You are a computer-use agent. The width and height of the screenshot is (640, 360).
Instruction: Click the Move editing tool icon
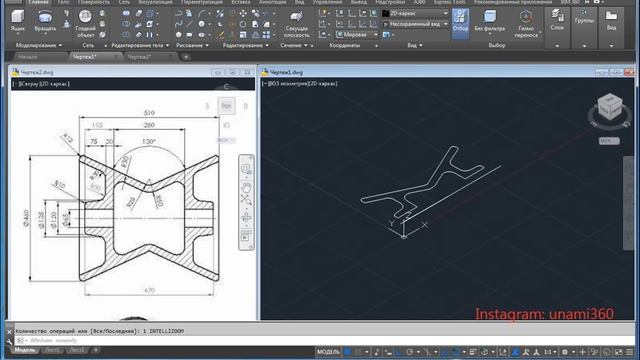point(242,14)
